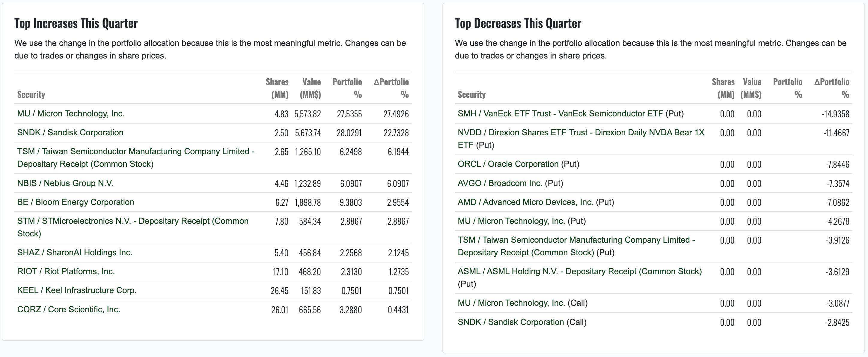Click ORCL / Oracle Corporation put link
Image resolution: width=868 pixels, height=357 pixels.
(508, 164)
